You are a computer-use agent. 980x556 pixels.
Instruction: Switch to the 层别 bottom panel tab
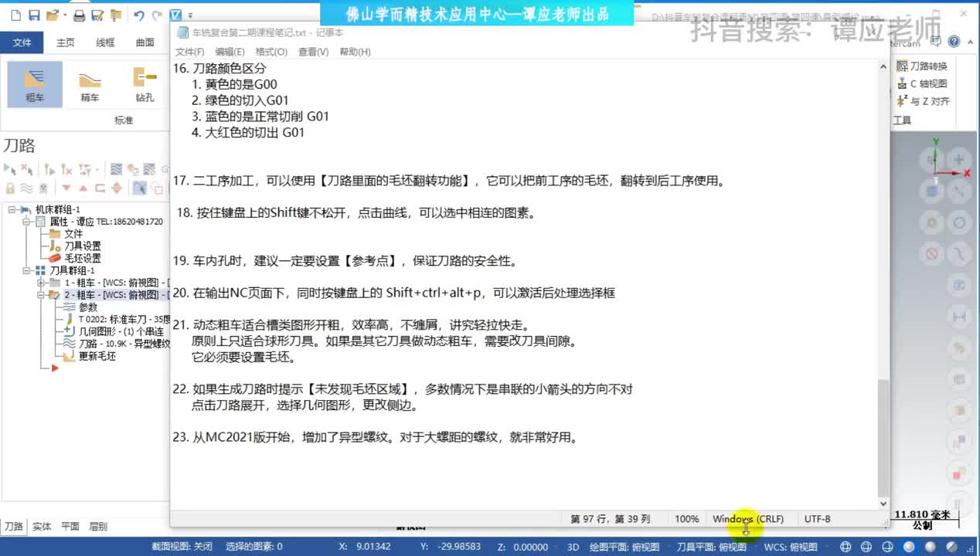pyautogui.click(x=98, y=526)
